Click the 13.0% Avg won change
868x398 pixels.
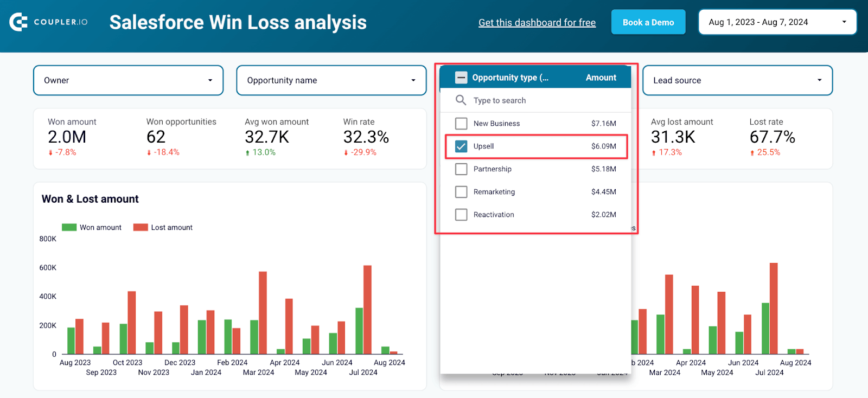pos(261,152)
